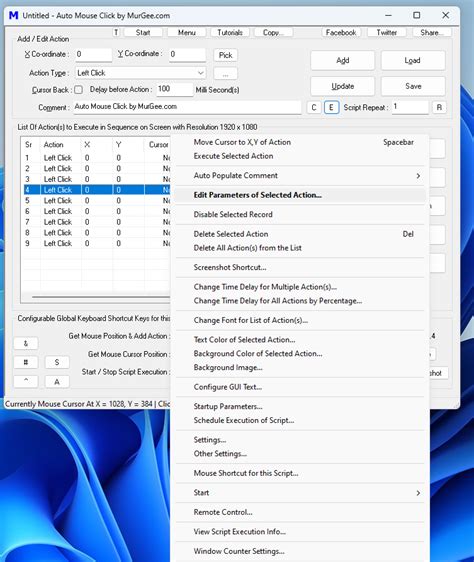Click the R button after Script Repeat

[x=439, y=107]
